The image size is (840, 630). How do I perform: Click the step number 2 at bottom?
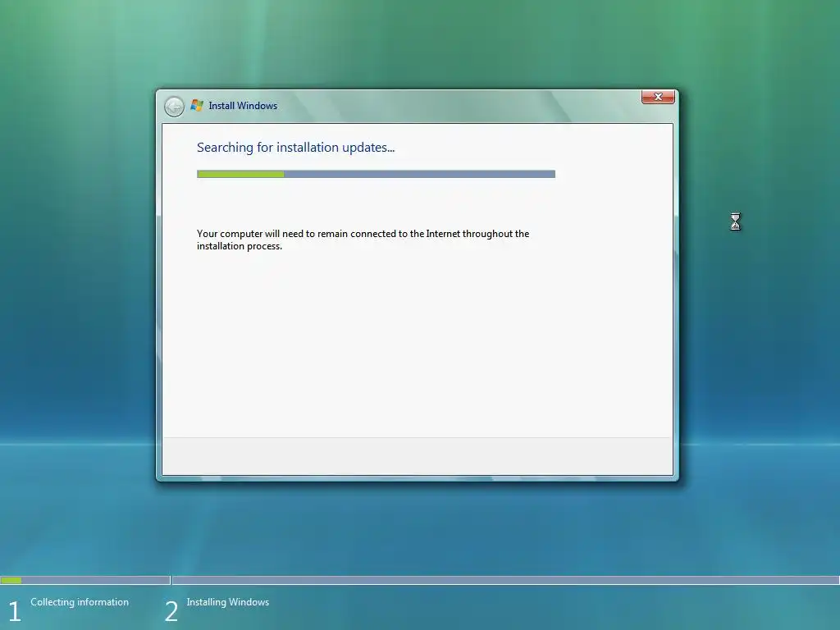click(x=171, y=611)
